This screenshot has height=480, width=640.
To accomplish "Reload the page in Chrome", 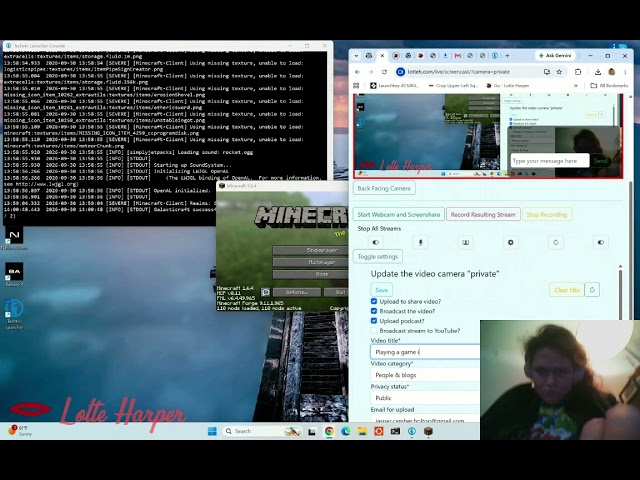I will [x=384, y=72].
